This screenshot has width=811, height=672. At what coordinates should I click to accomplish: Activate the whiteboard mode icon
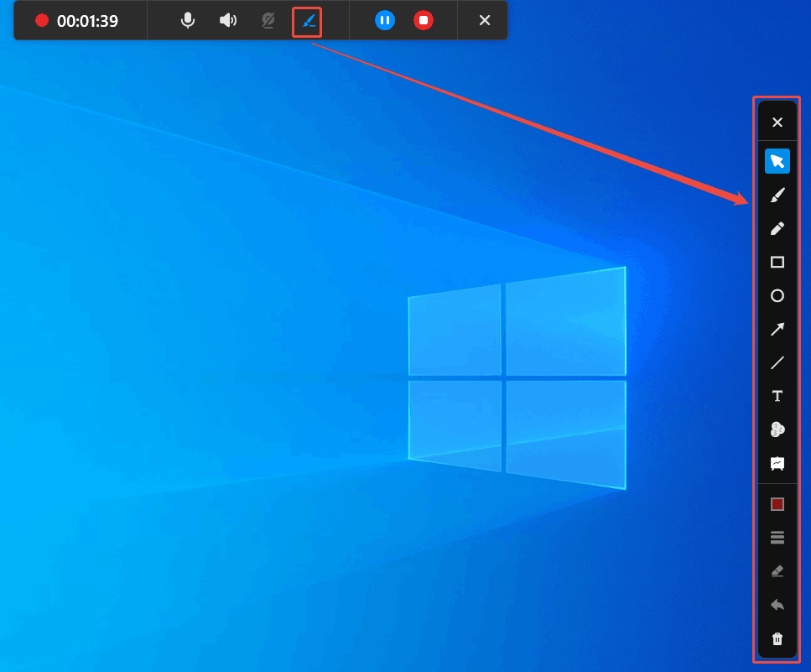(777, 462)
